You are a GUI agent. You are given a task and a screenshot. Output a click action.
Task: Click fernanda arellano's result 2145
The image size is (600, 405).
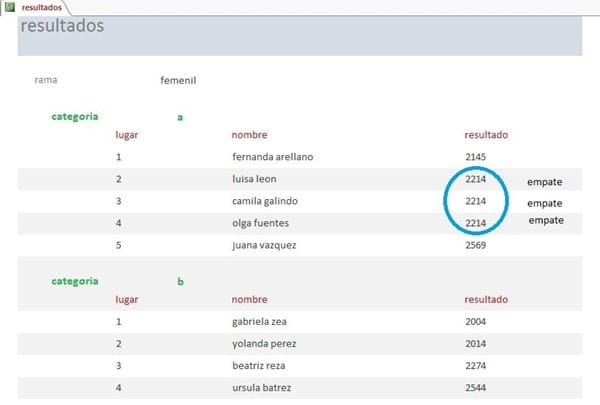click(x=476, y=157)
